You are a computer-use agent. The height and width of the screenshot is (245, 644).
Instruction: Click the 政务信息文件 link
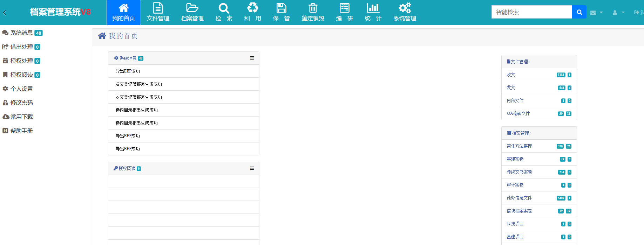(x=519, y=198)
